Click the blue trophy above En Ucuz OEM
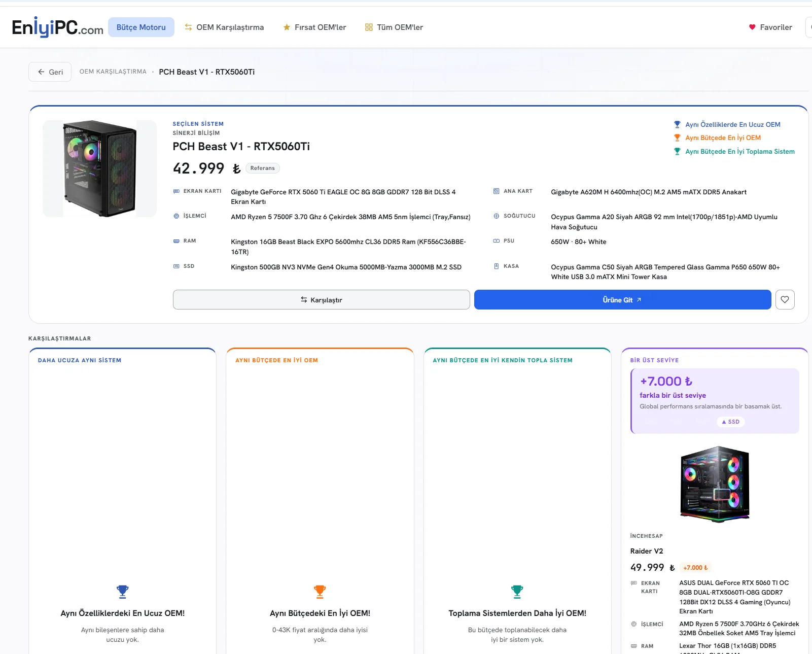The width and height of the screenshot is (812, 654). coord(122,592)
